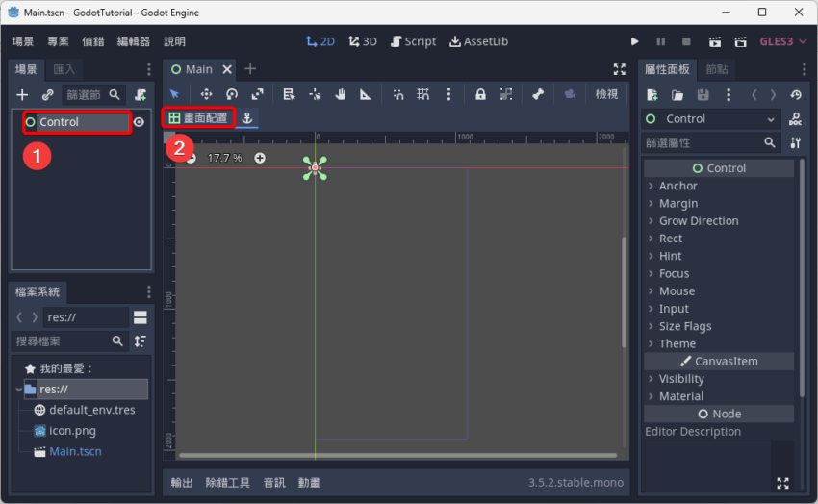Viewport: 818px width, 504px height.
Task: Toggle file system split view icon
Action: (141, 317)
